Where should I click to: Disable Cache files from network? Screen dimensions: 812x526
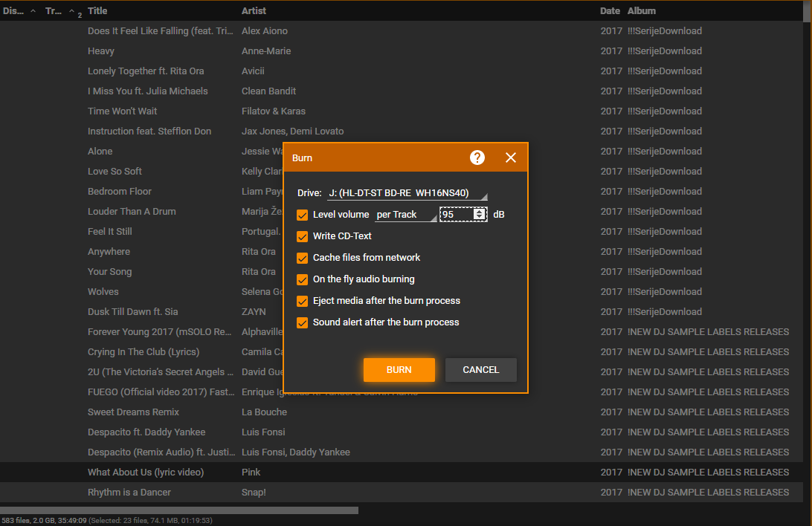[303, 258]
